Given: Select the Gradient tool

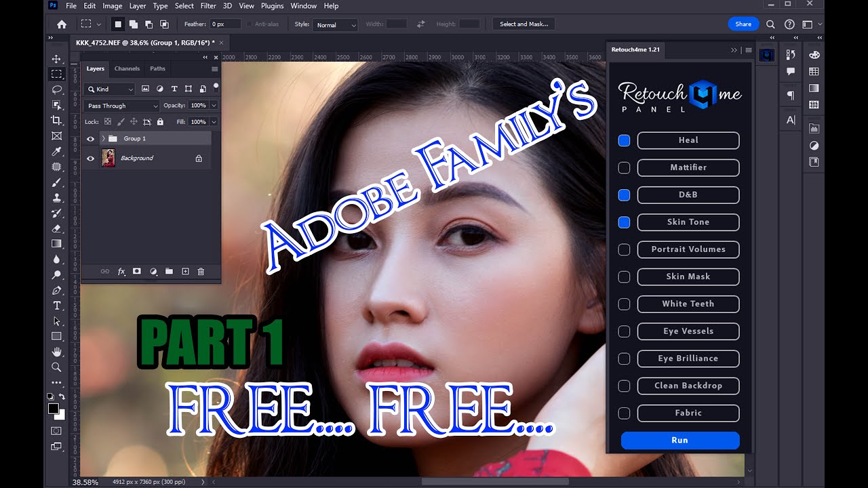Looking at the screenshot, I should [57, 244].
